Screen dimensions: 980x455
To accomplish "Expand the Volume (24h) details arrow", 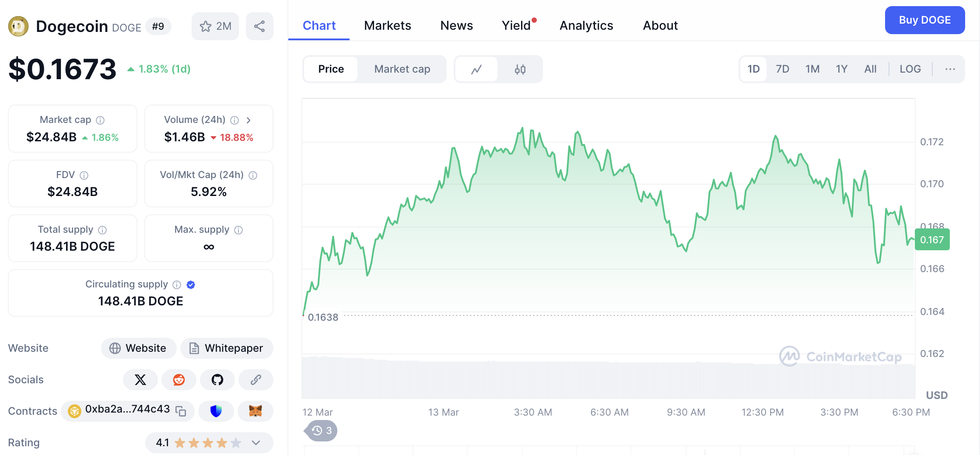I will [x=248, y=120].
